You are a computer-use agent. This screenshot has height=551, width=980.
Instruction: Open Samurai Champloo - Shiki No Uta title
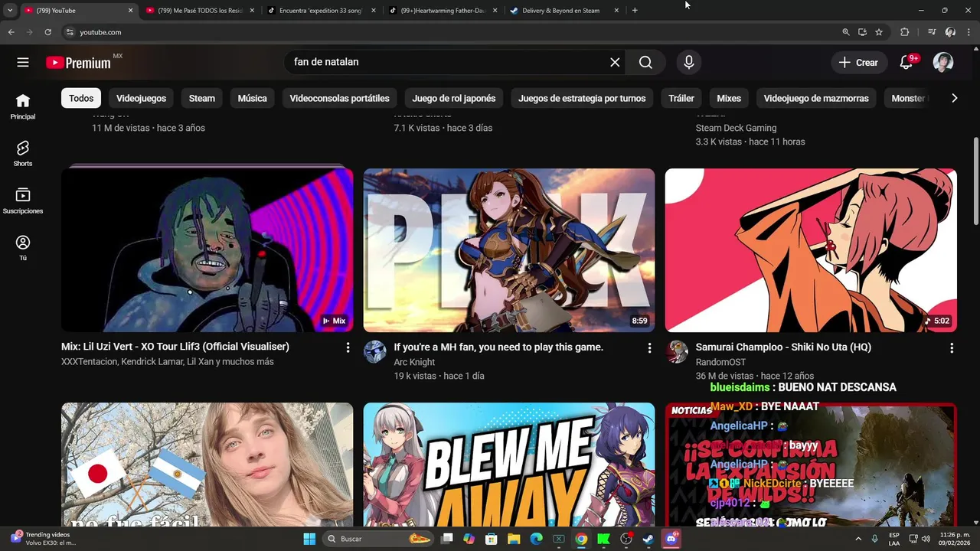pyautogui.click(x=783, y=347)
